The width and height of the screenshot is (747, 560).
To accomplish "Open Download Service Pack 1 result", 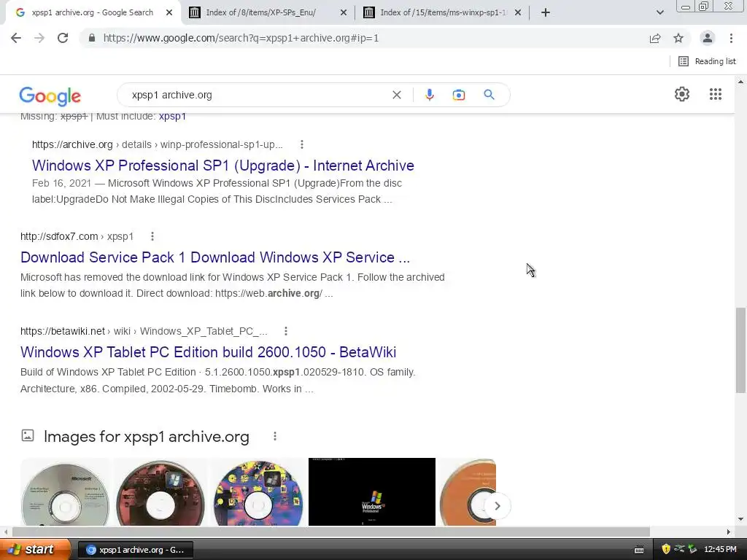I will click(215, 257).
